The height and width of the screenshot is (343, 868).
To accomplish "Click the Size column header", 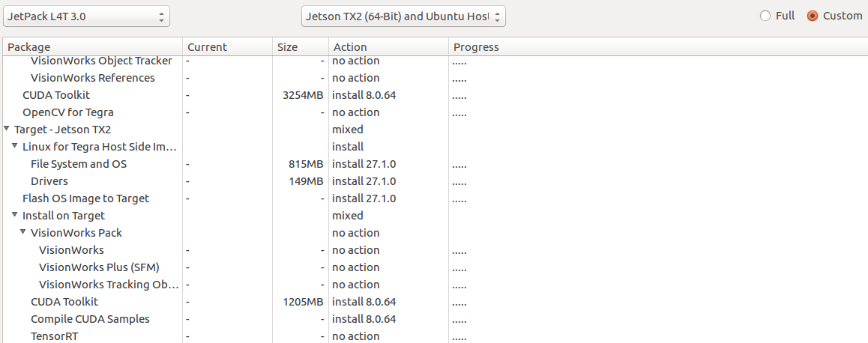I will (x=300, y=47).
